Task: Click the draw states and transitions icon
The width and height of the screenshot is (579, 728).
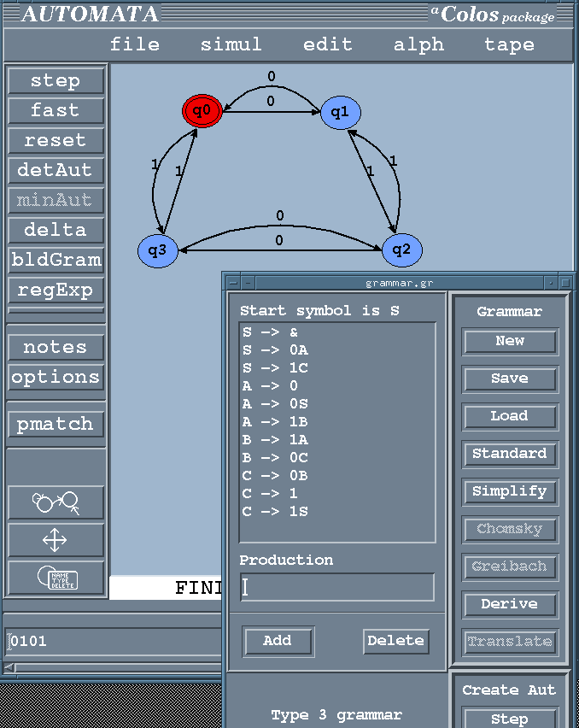Action: pyautogui.click(x=56, y=502)
